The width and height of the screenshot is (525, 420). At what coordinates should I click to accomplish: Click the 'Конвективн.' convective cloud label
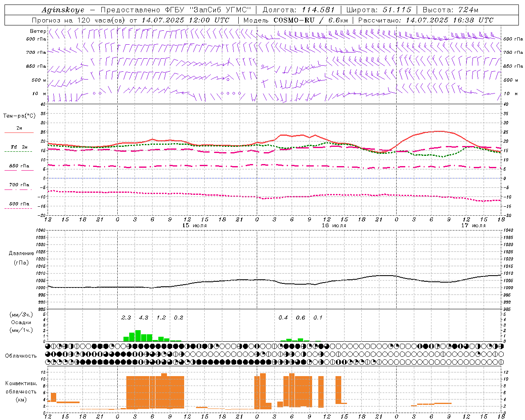tap(21, 383)
